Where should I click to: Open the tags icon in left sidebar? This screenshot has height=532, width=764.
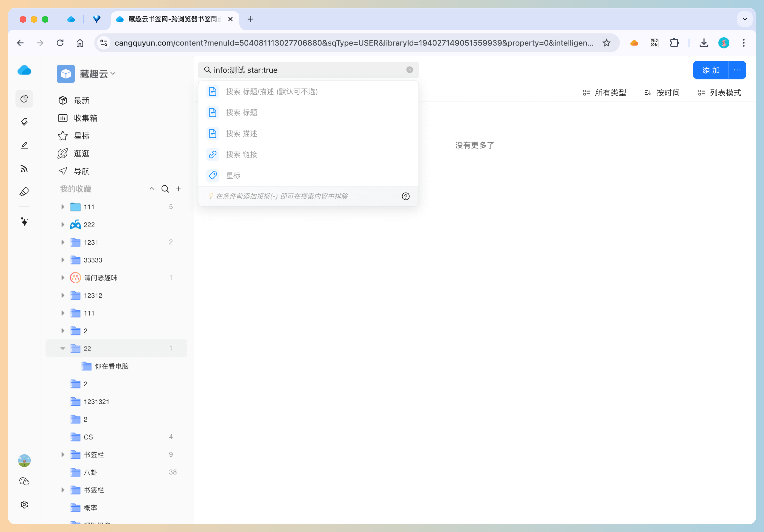(x=24, y=122)
